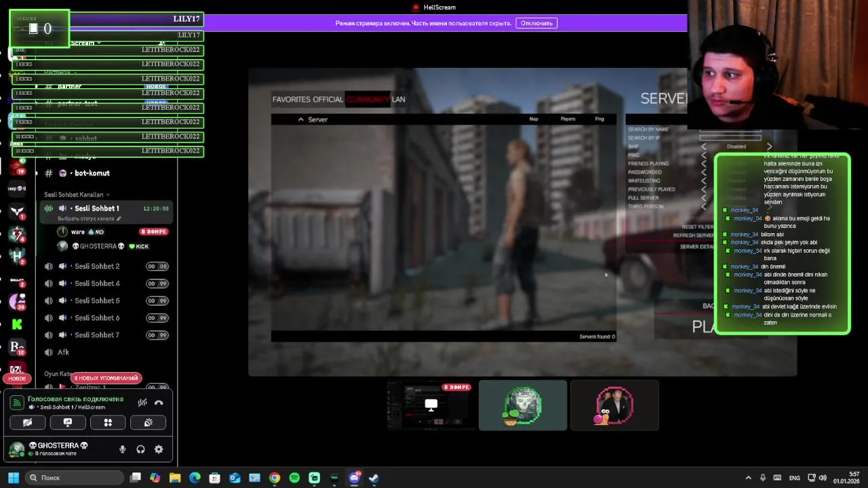868x488 pixels.
Task: Join Sesli Sohbet 2 voice channel
Action: [106, 266]
